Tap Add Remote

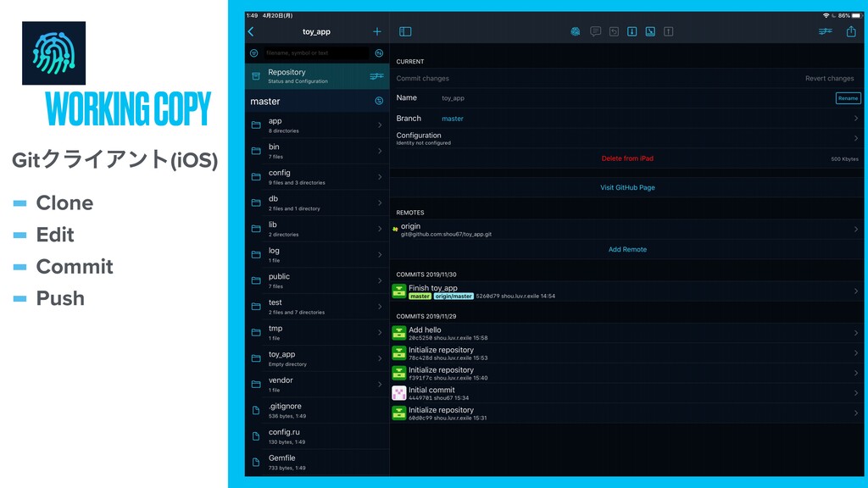coord(627,250)
